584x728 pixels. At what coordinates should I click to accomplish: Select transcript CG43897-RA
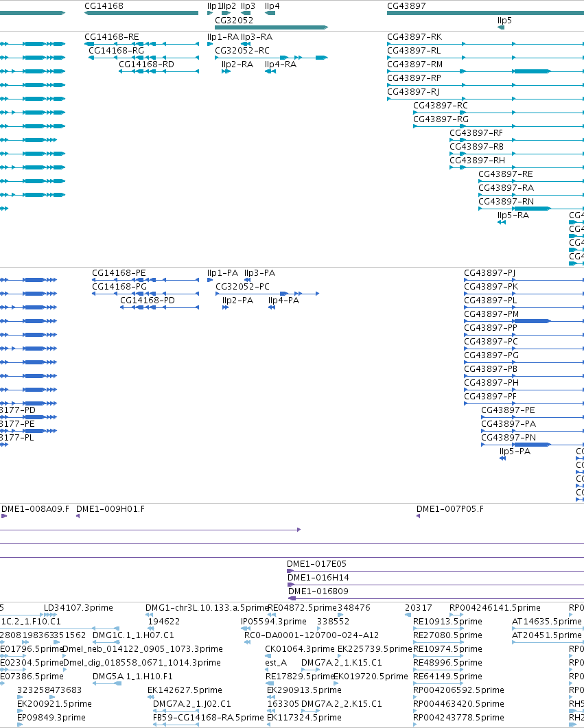(506, 187)
